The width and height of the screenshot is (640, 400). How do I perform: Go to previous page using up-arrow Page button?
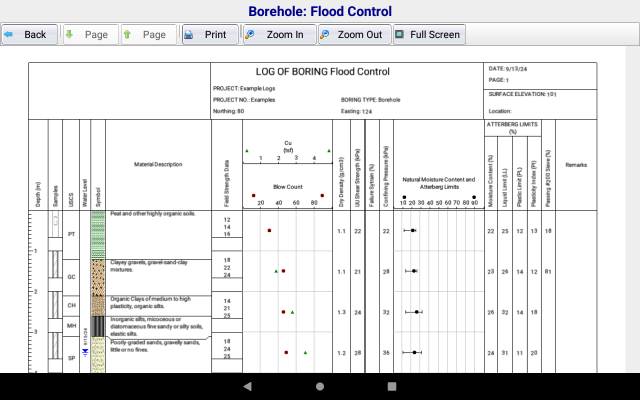pos(147,34)
